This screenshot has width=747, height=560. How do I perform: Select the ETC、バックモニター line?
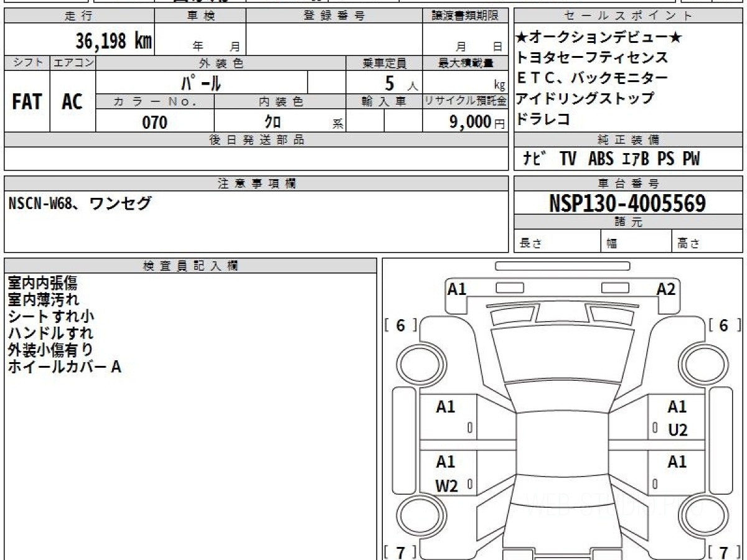click(592, 78)
